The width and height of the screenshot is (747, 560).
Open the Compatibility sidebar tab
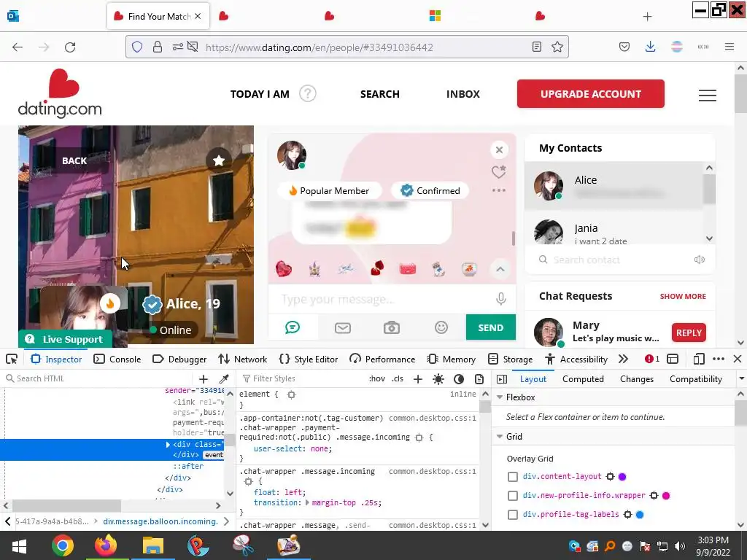695,379
